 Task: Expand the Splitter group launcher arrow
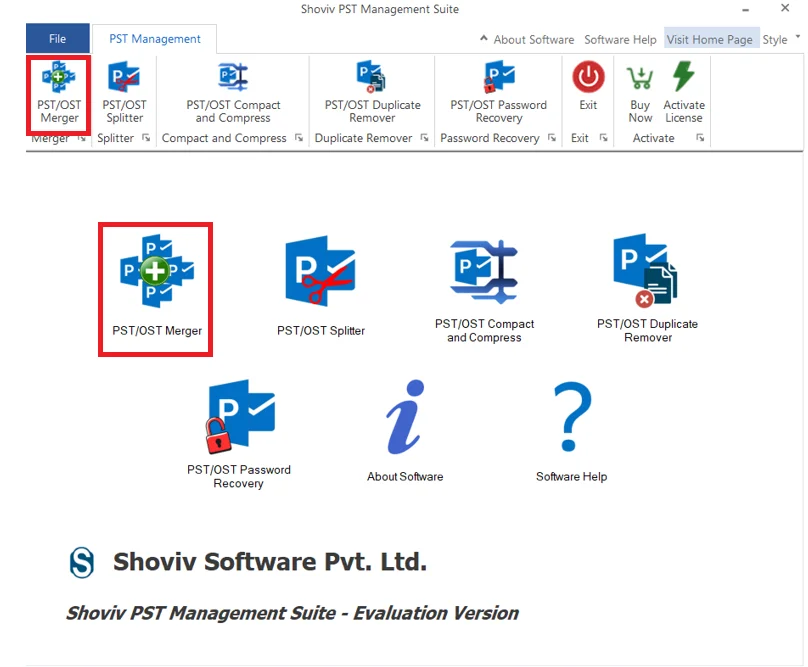tap(146, 138)
